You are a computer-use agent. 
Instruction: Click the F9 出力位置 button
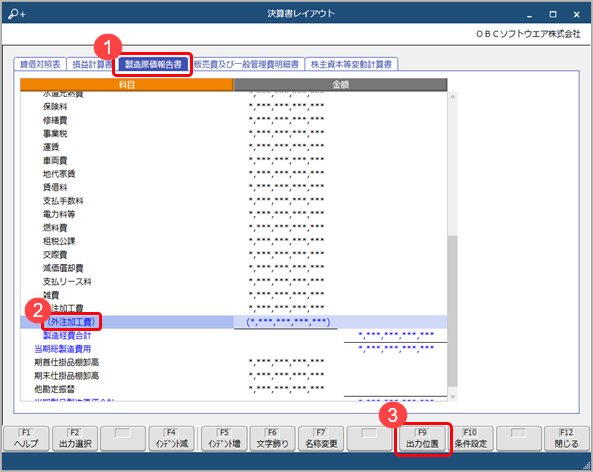422,439
